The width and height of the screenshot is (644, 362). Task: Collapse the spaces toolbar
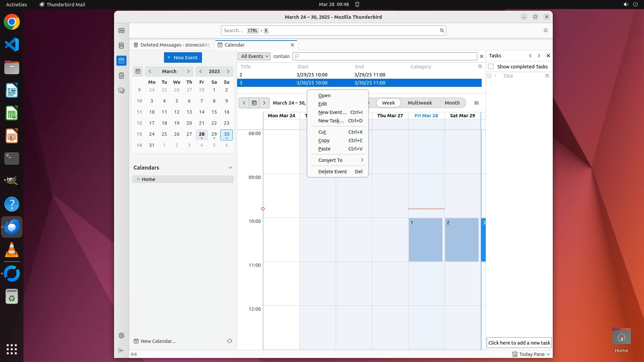[121, 350]
